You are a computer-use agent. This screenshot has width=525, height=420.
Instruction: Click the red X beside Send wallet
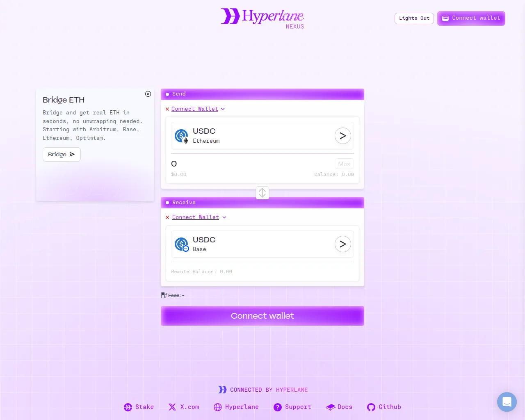[x=167, y=109]
